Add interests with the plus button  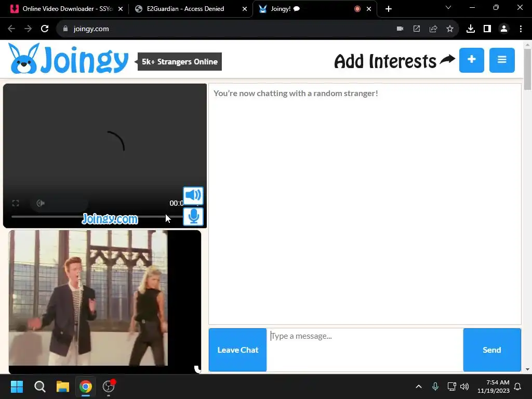click(x=472, y=60)
